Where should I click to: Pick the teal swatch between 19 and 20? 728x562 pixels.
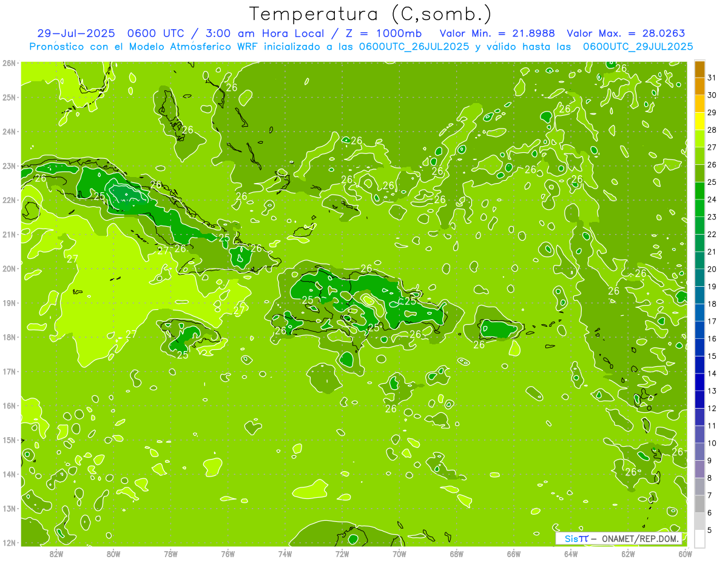click(699, 278)
